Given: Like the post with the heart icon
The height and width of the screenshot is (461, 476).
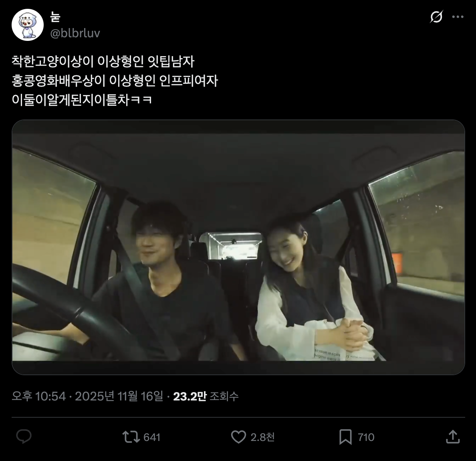Looking at the screenshot, I should tap(239, 437).
